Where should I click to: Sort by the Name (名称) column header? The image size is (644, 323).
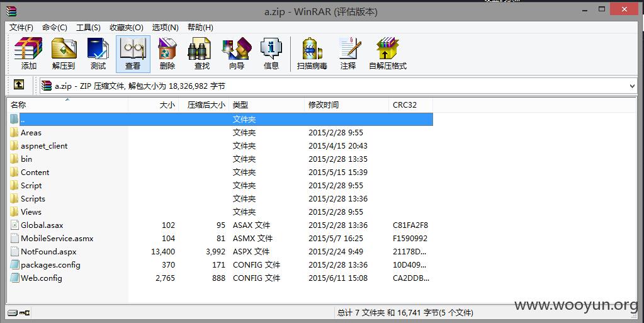[68, 105]
